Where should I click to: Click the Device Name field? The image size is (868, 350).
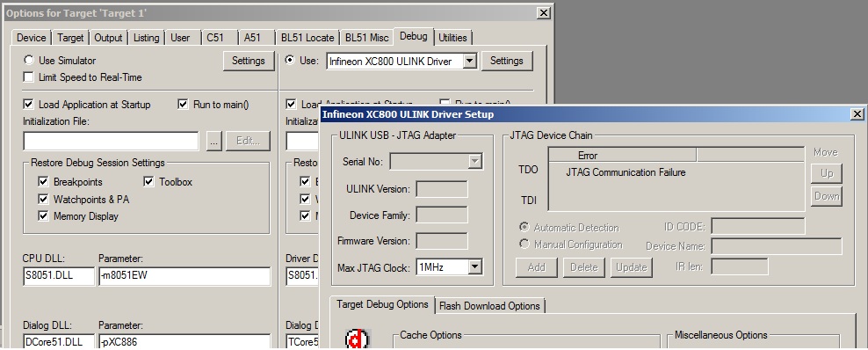[776, 246]
